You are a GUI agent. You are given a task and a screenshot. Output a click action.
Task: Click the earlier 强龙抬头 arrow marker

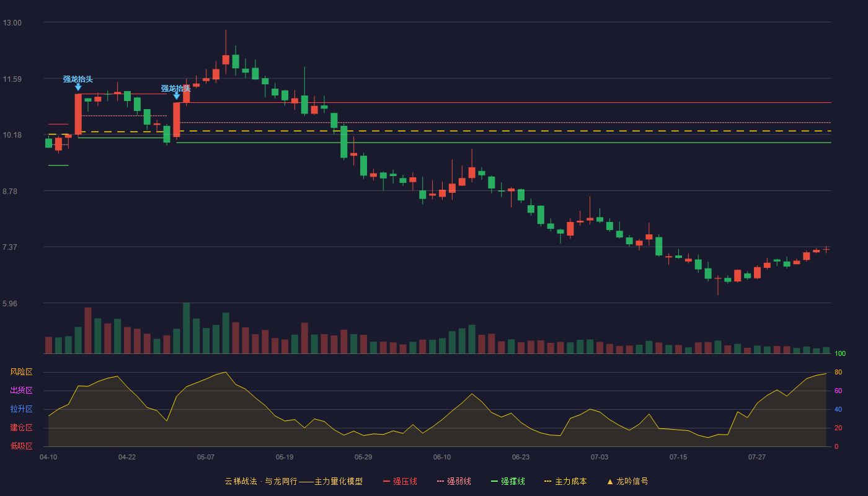click(78, 87)
